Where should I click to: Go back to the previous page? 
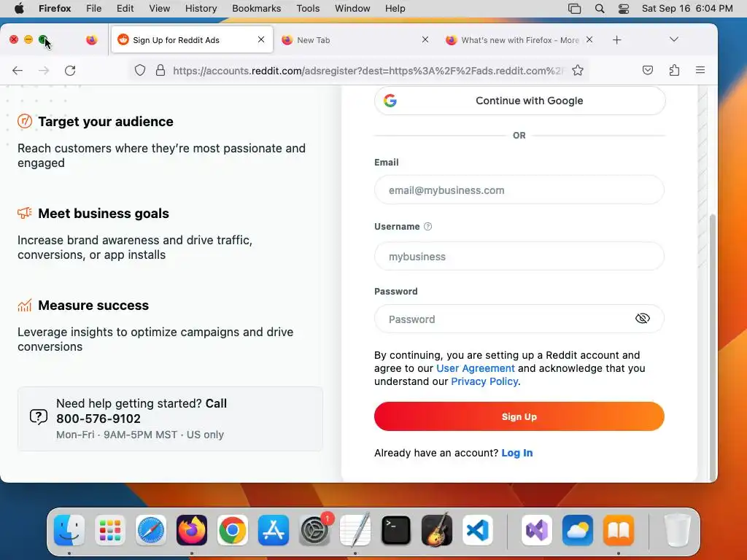[18, 71]
